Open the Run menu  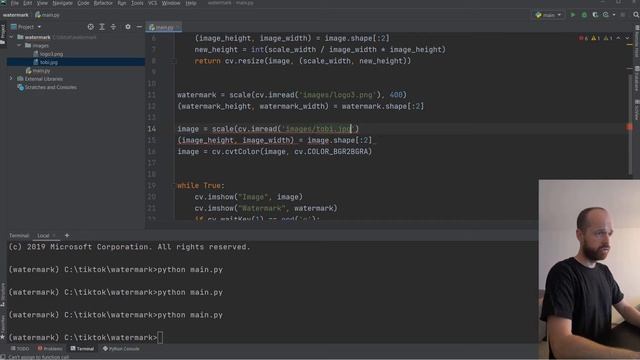click(x=122, y=3)
